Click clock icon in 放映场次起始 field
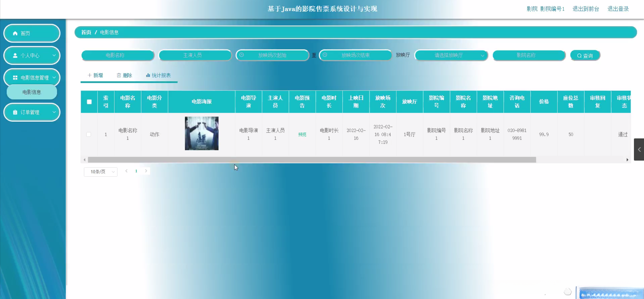 [241, 55]
